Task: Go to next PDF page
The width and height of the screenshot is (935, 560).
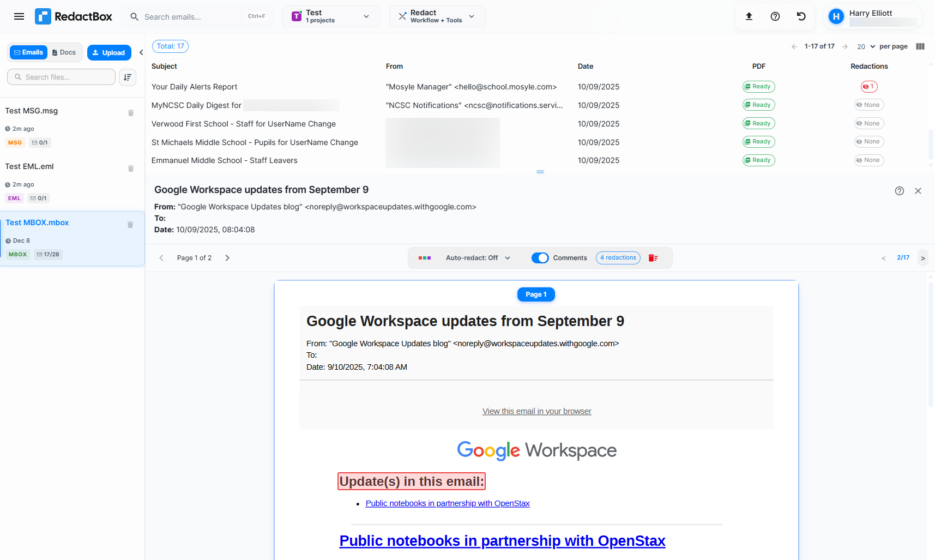Action: point(227,258)
